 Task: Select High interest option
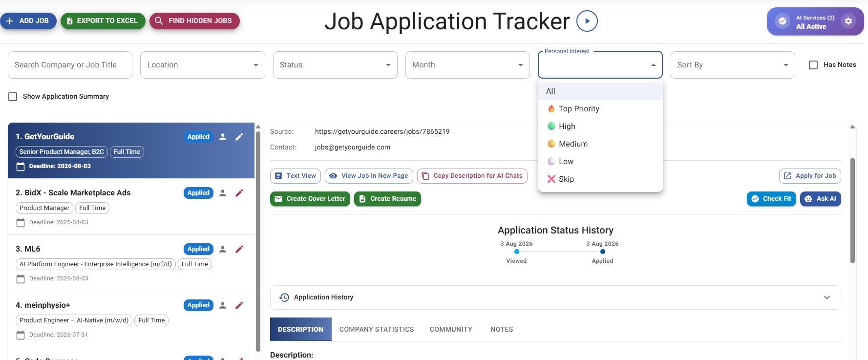pos(600,126)
